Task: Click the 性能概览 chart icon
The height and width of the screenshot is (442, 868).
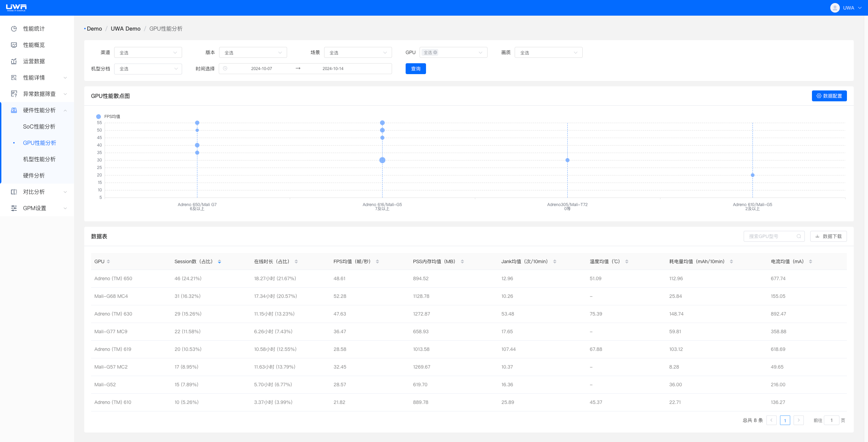Action: (14, 45)
